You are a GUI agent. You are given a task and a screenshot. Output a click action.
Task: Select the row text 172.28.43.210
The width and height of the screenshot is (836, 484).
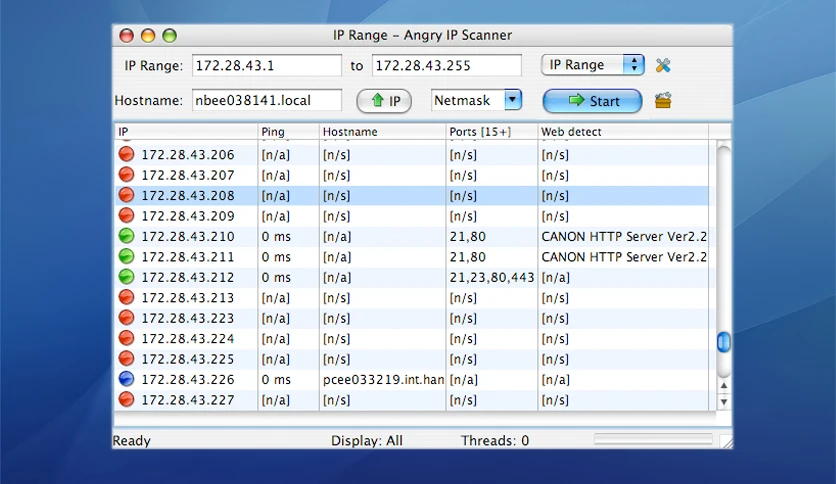tap(188, 236)
